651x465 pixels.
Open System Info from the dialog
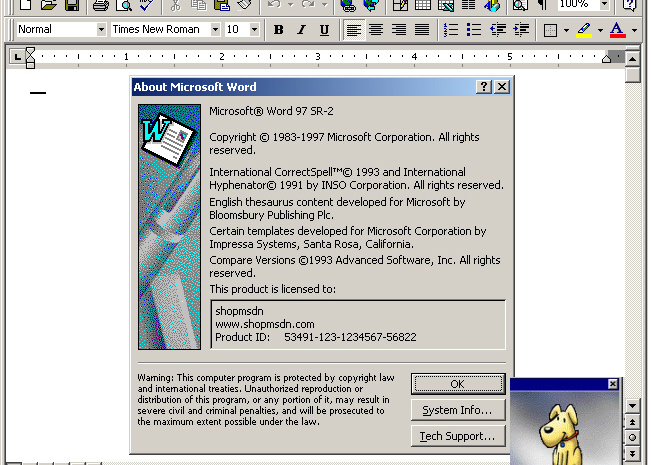tap(457, 410)
